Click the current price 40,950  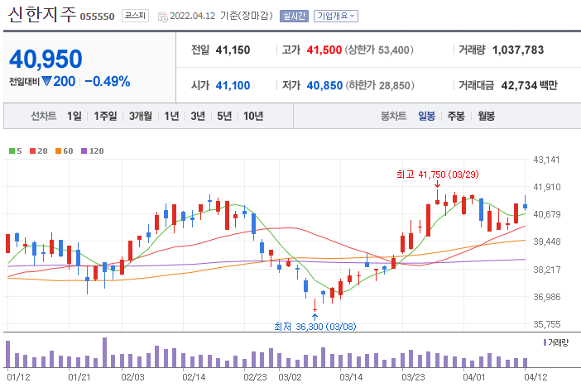(x=46, y=60)
